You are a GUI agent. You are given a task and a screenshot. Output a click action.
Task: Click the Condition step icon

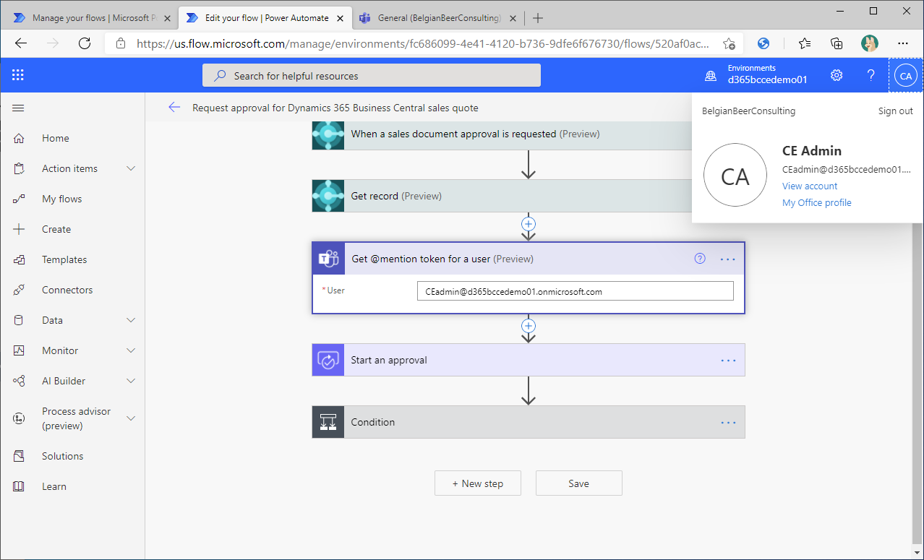coord(328,422)
